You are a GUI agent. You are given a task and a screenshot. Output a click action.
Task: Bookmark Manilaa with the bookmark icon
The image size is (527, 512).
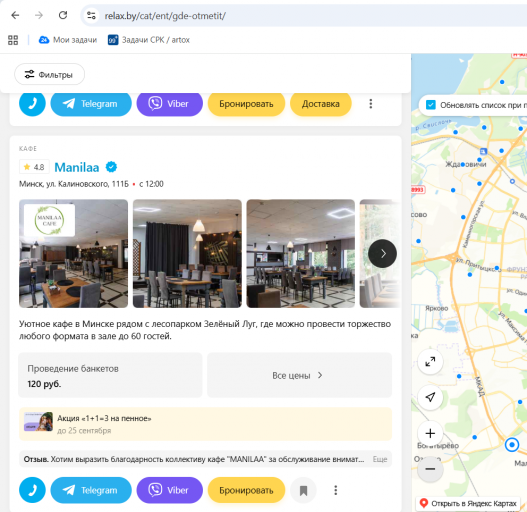pos(303,490)
